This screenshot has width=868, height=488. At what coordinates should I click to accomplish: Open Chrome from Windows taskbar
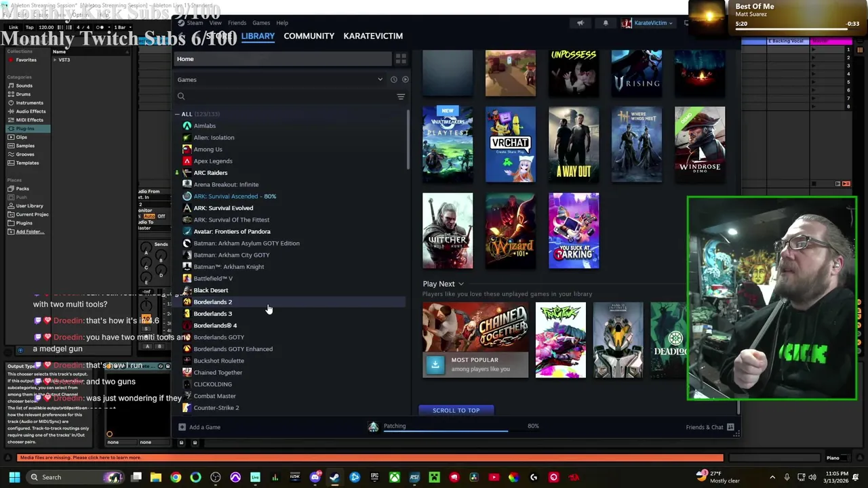[x=176, y=477]
